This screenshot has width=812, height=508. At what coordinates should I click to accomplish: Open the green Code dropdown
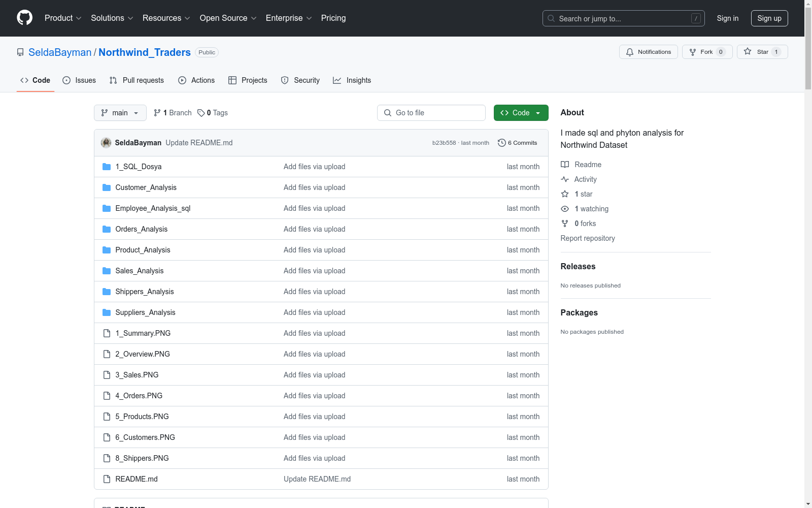tap(521, 113)
